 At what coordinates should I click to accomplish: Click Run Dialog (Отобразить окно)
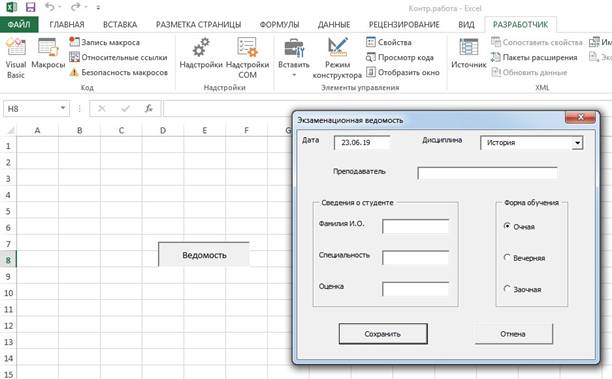pyautogui.click(x=402, y=73)
